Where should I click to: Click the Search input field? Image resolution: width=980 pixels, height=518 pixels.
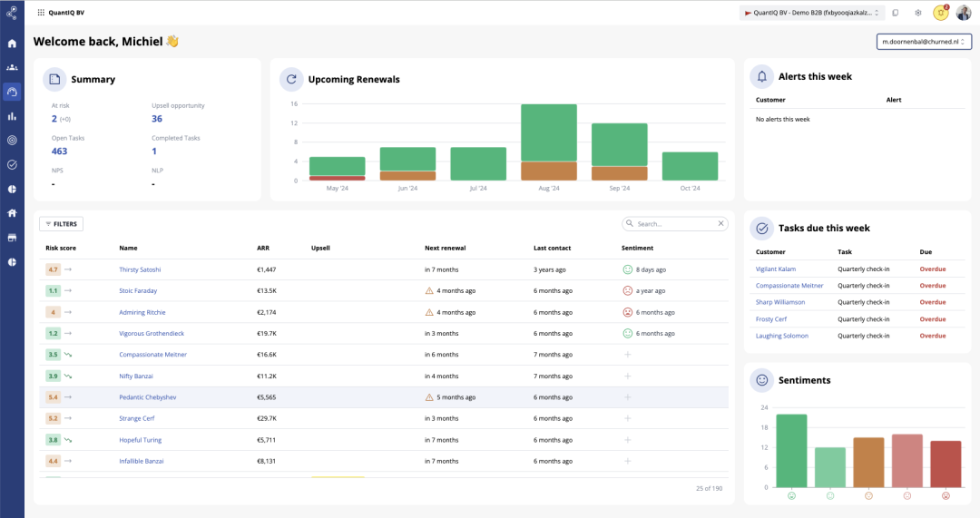click(675, 224)
